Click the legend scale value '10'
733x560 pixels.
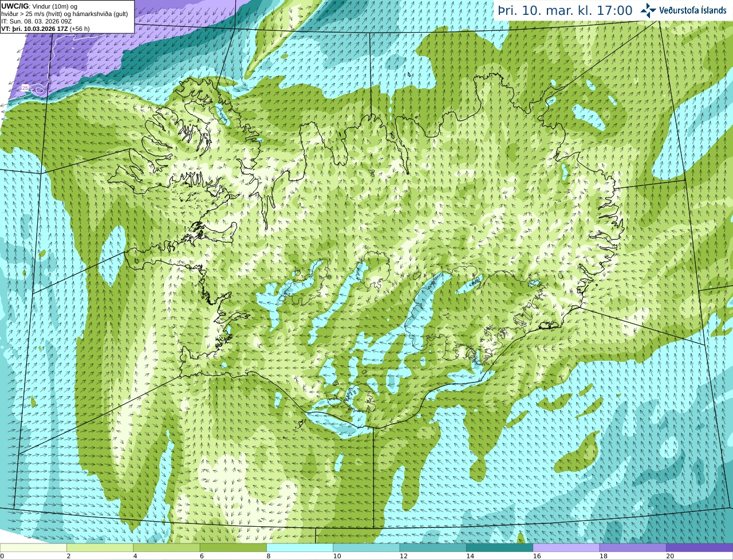[337, 556]
